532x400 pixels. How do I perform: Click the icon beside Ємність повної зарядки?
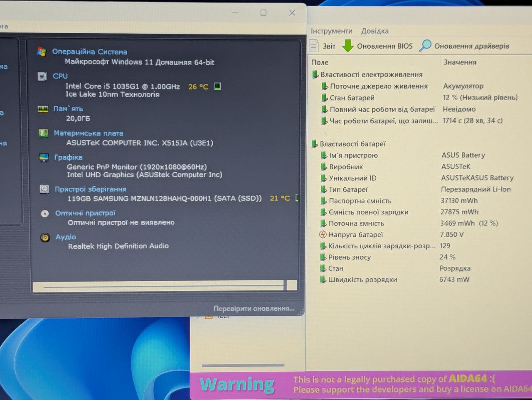point(323,212)
